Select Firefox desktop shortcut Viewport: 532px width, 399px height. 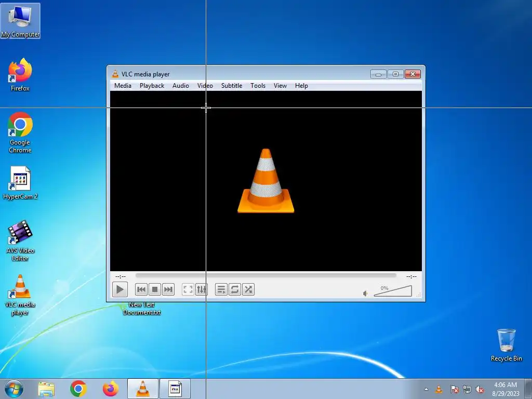(20, 75)
